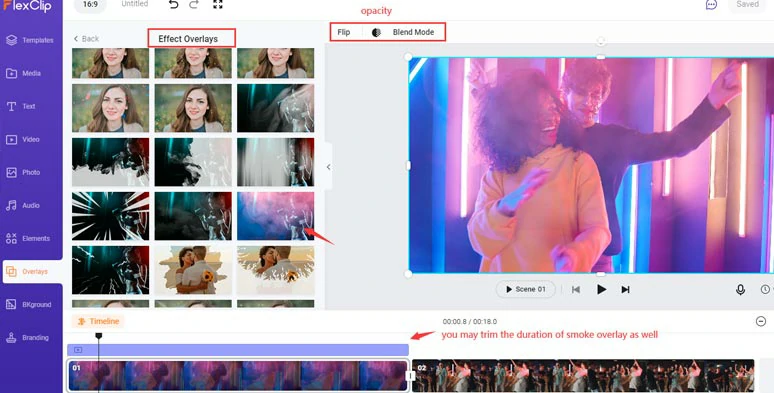Choose the white smoke left-corner overlay thumbnail

pos(110,162)
